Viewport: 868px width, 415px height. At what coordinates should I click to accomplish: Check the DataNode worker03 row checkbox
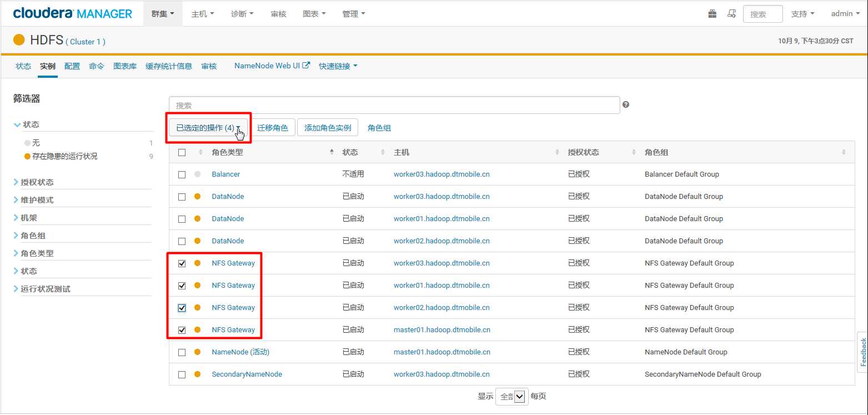pyautogui.click(x=182, y=197)
